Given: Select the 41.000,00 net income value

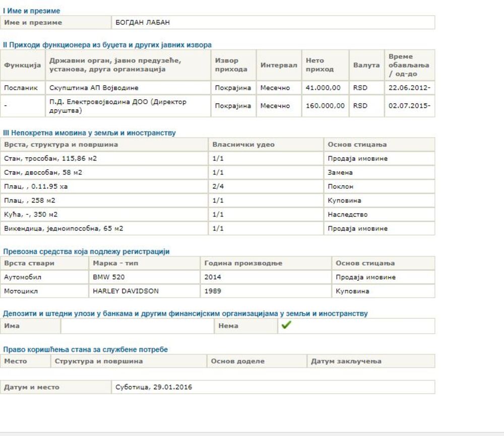Looking at the screenshot, I should (323, 88).
